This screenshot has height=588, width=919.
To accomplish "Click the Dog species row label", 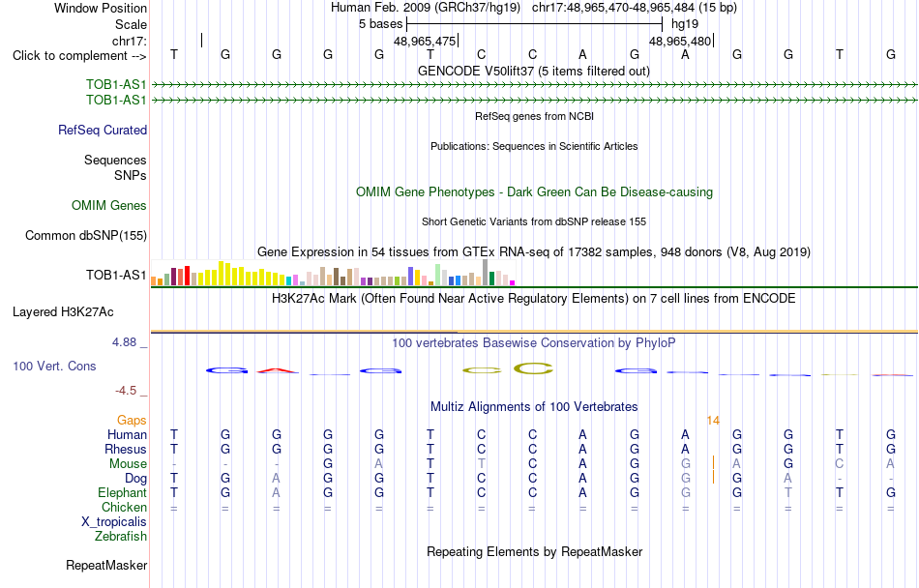I will pos(135,479).
